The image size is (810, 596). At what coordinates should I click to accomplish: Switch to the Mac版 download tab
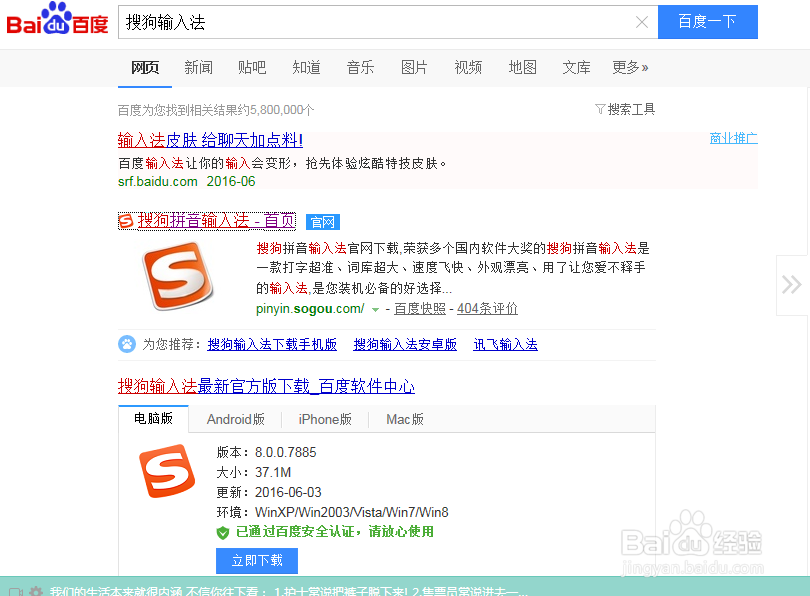pyautogui.click(x=405, y=419)
